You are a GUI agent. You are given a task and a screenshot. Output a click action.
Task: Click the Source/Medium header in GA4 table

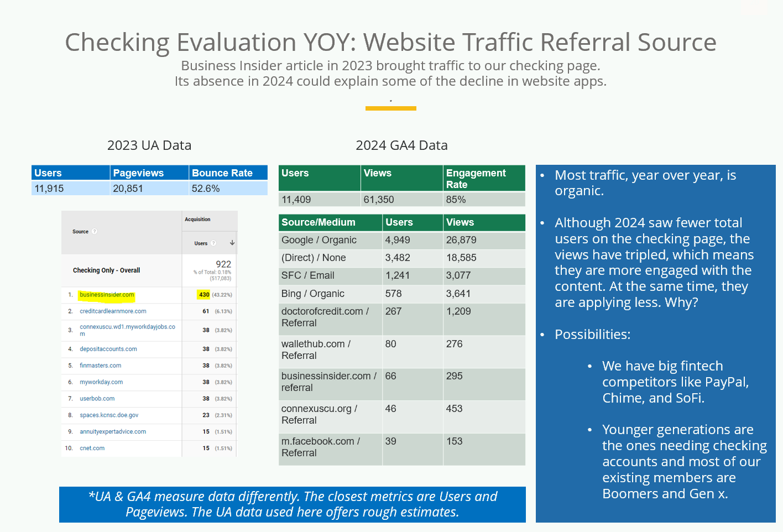tap(319, 222)
